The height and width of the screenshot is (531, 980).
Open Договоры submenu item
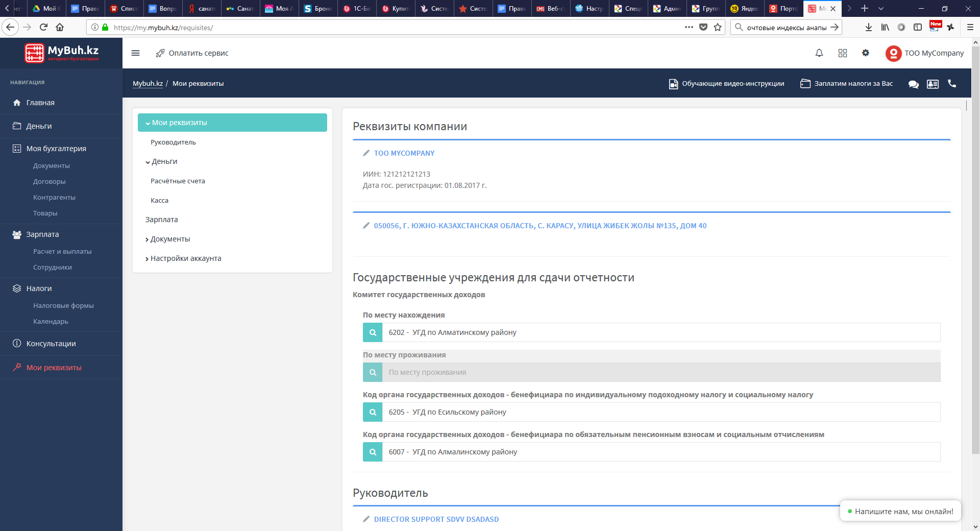[50, 182]
